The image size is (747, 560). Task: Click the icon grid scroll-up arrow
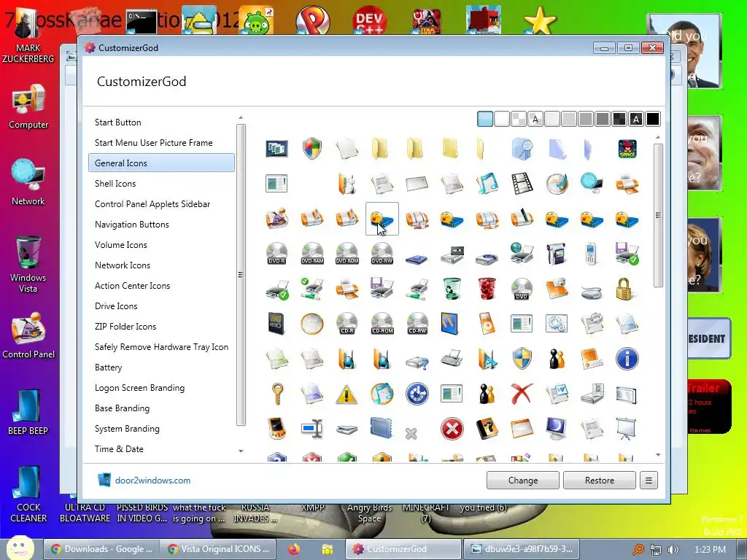pyautogui.click(x=659, y=138)
